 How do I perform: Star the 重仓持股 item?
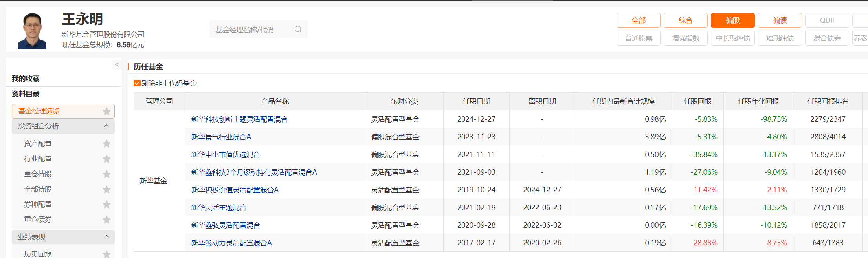(x=106, y=174)
